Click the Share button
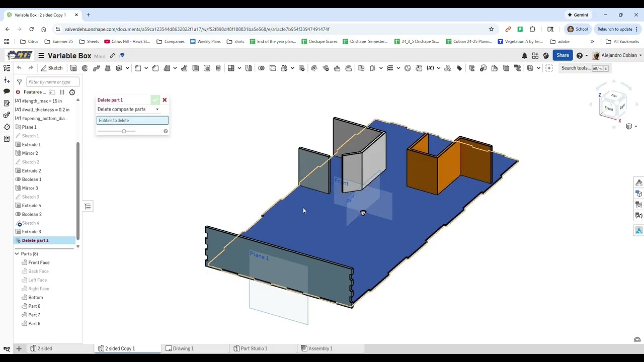The height and width of the screenshot is (362, 644). (x=562, y=55)
